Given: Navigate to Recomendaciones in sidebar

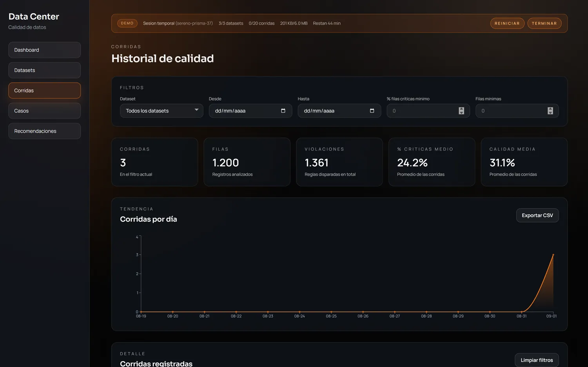Looking at the screenshot, I should click(44, 131).
